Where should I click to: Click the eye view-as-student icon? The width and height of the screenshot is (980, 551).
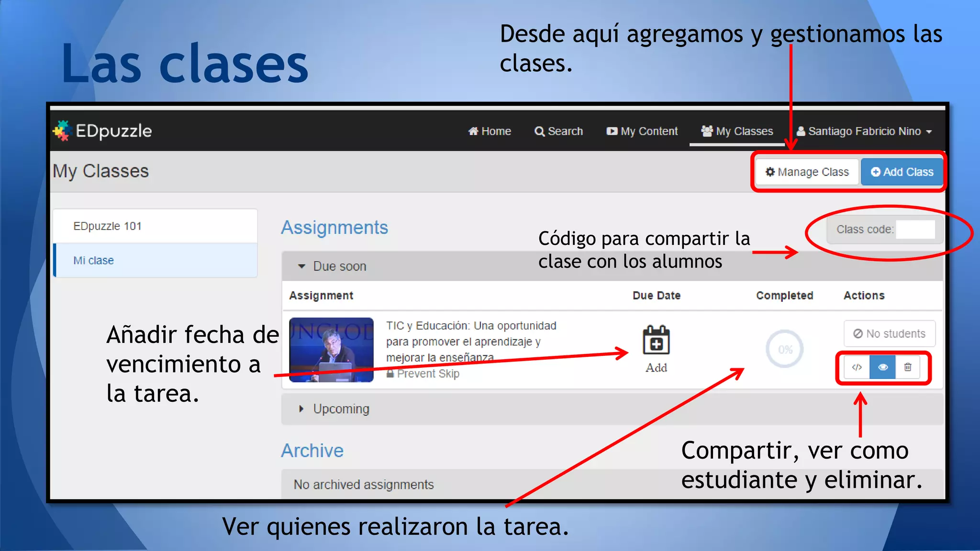[x=882, y=367]
